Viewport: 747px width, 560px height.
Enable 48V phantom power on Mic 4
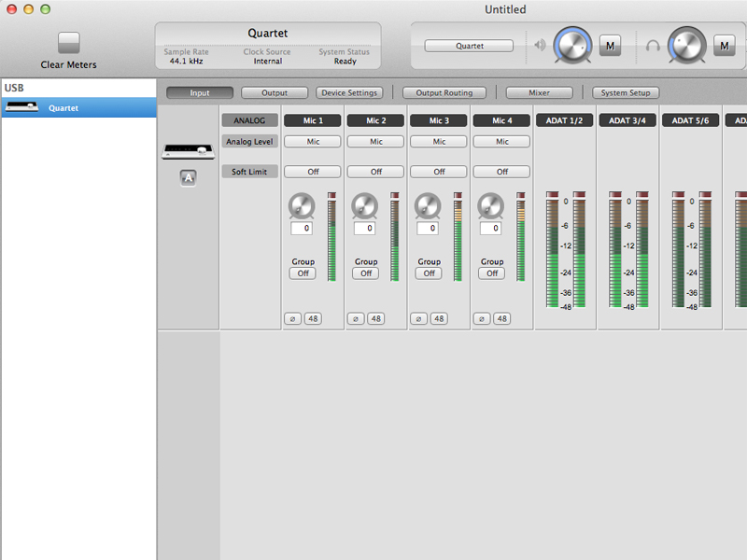tap(501, 318)
